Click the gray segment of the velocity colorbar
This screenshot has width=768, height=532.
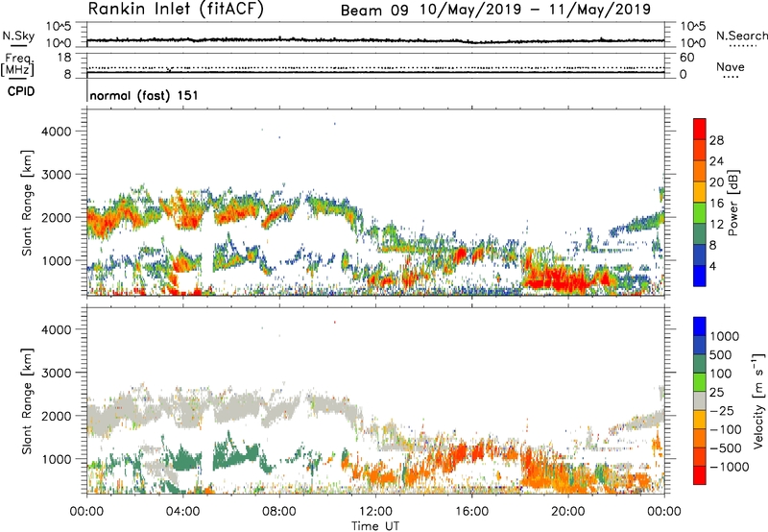700,400
